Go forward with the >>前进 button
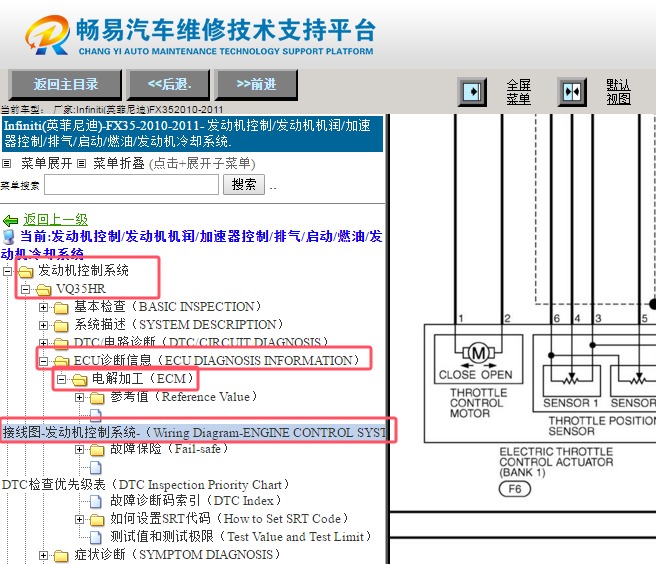656x564 pixels. pyautogui.click(x=256, y=85)
